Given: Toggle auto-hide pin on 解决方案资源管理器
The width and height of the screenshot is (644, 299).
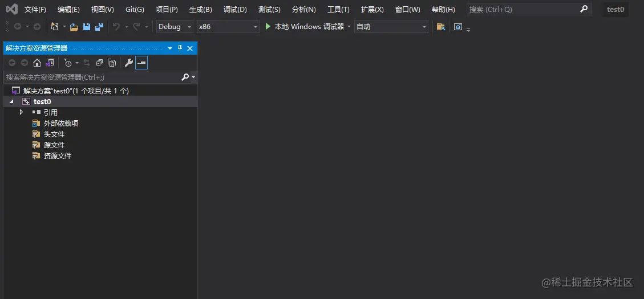Looking at the screenshot, I should pos(180,48).
